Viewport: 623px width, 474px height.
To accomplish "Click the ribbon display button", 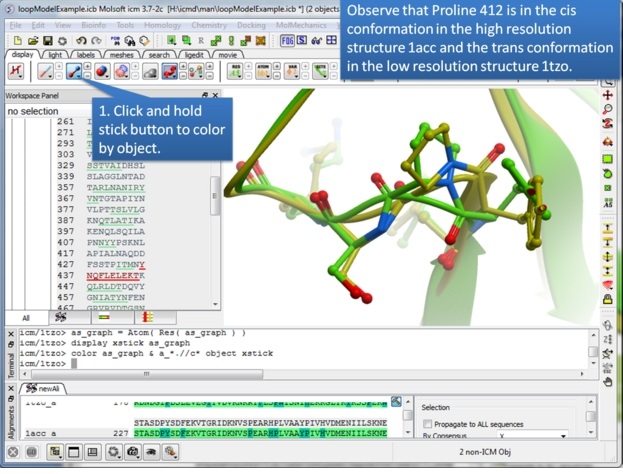I will click(170, 72).
